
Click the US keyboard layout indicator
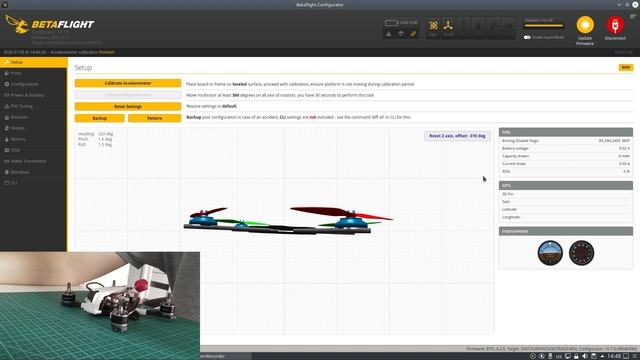pos(559,356)
